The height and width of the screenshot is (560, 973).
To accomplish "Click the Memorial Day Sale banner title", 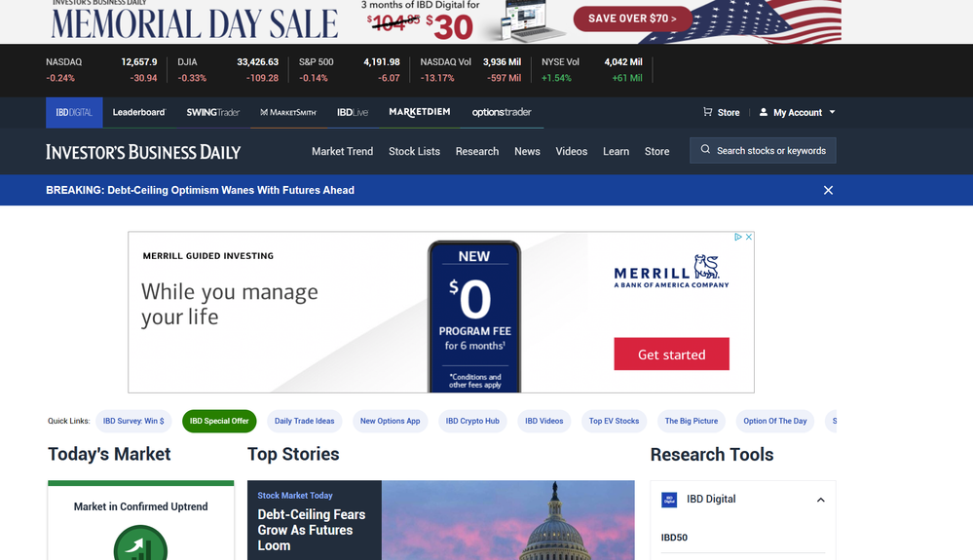I will (x=195, y=24).
